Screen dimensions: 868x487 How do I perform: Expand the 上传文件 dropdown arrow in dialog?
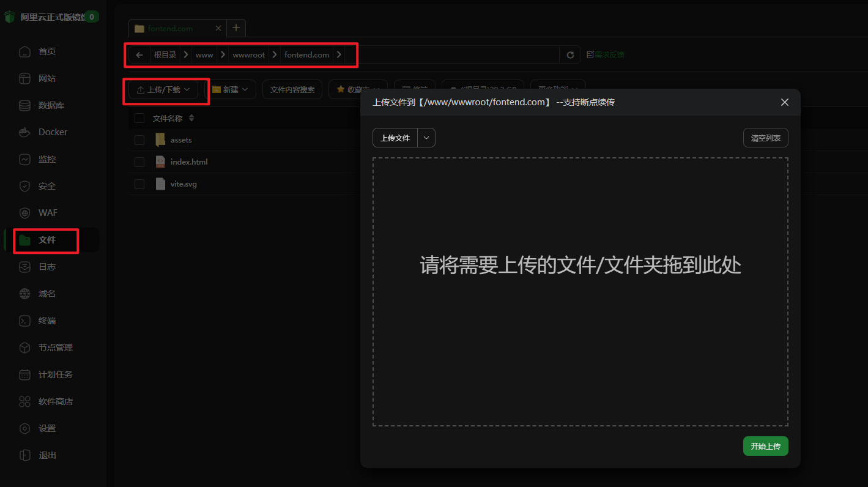[426, 138]
